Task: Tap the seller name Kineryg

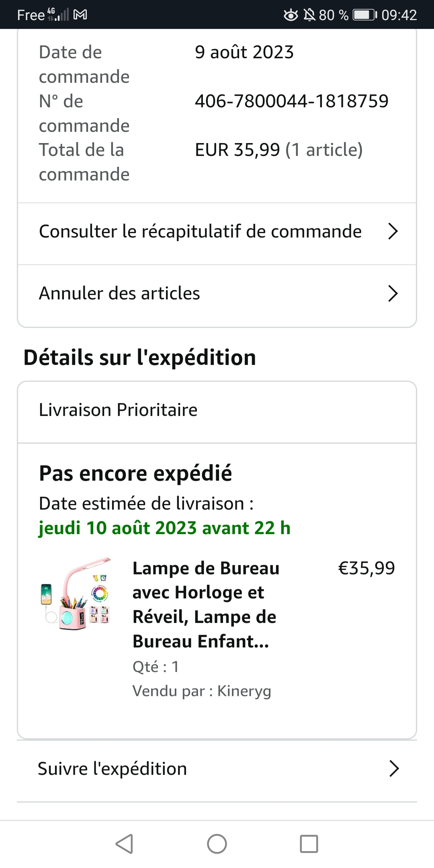Action: click(244, 691)
